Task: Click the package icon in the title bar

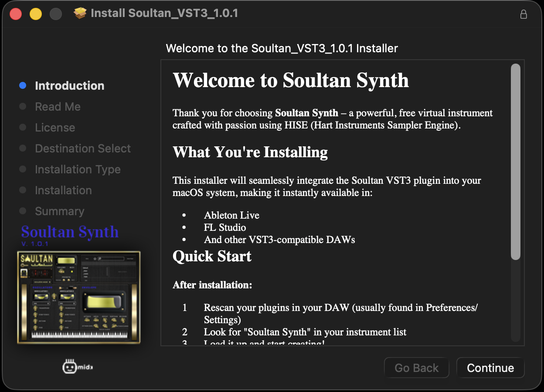Action: [80, 14]
